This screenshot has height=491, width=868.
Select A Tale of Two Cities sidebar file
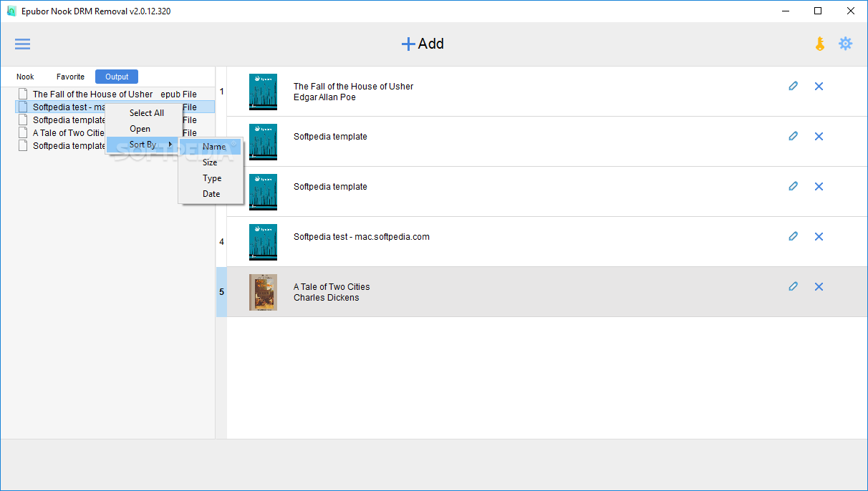click(x=115, y=132)
